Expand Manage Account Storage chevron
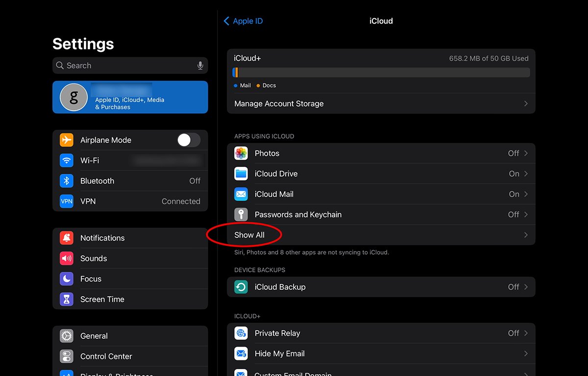Image resolution: width=588 pixels, height=376 pixels. point(525,104)
